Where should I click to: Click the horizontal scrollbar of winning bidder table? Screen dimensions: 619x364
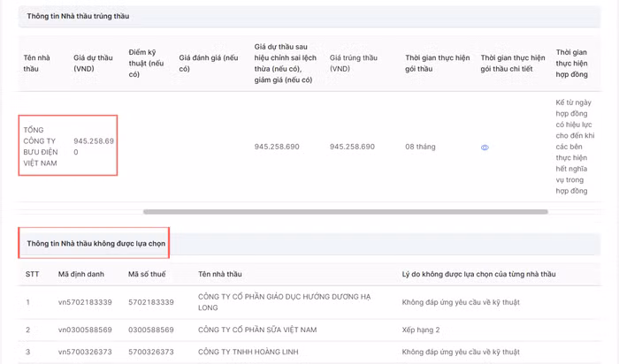point(346,212)
